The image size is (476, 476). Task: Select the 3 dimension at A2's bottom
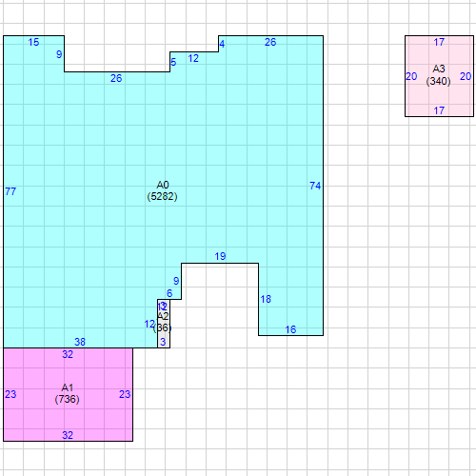tap(163, 342)
